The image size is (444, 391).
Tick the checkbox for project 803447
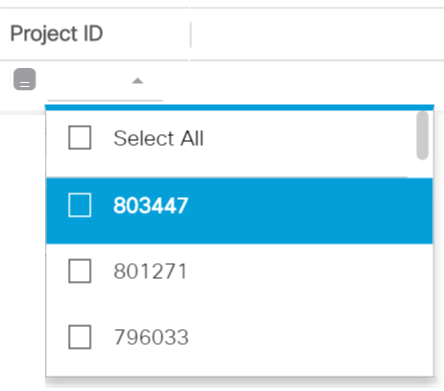tap(80, 205)
